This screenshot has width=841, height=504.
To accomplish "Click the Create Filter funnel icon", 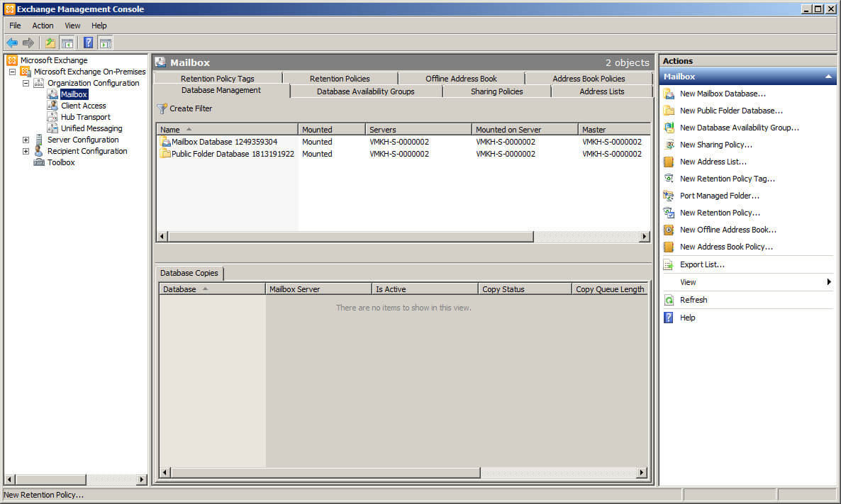I will (x=162, y=108).
